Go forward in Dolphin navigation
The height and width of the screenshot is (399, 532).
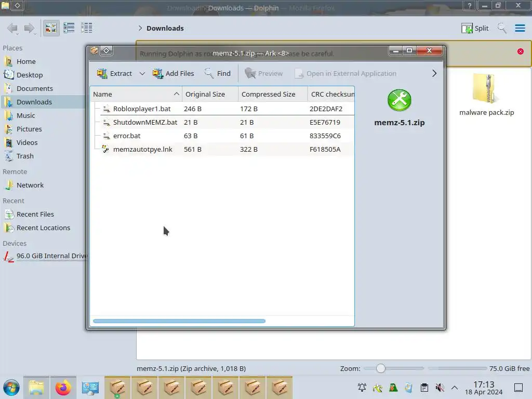click(x=30, y=28)
